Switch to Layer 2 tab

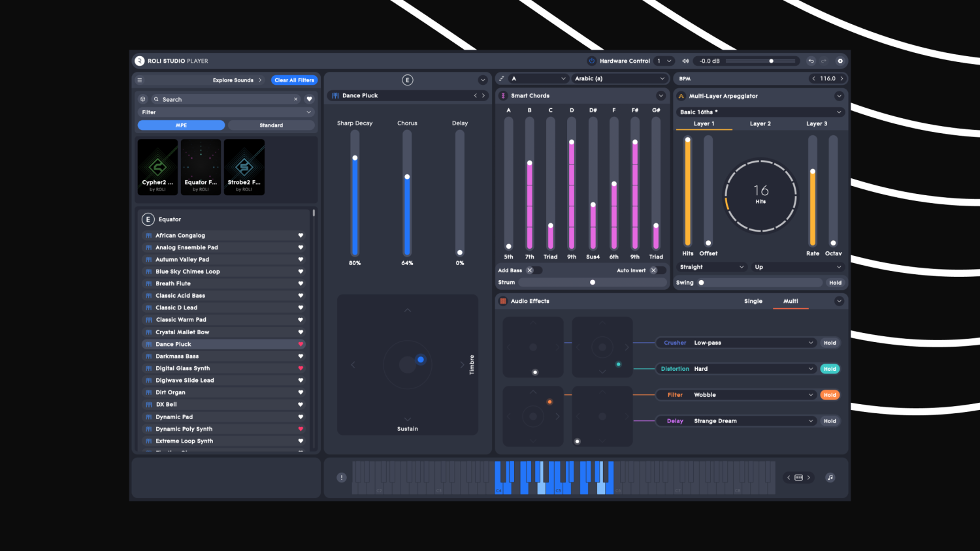coord(760,123)
